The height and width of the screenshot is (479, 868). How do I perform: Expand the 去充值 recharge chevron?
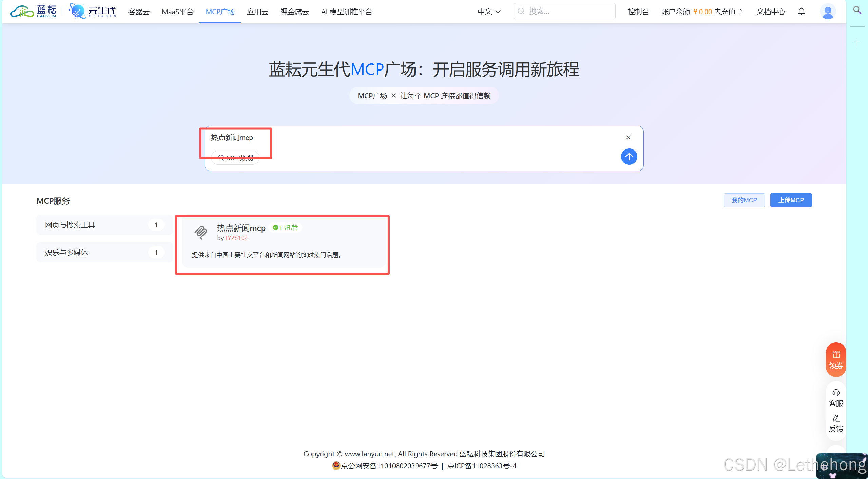pyautogui.click(x=741, y=11)
